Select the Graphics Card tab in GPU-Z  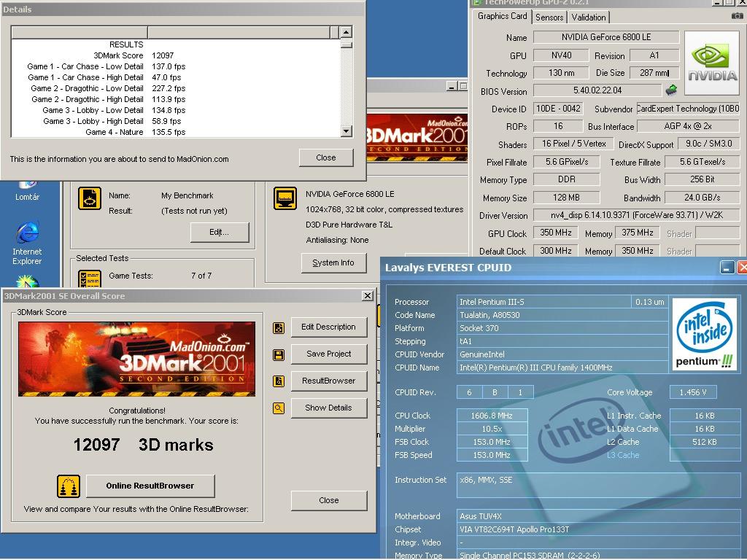[502, 16]
